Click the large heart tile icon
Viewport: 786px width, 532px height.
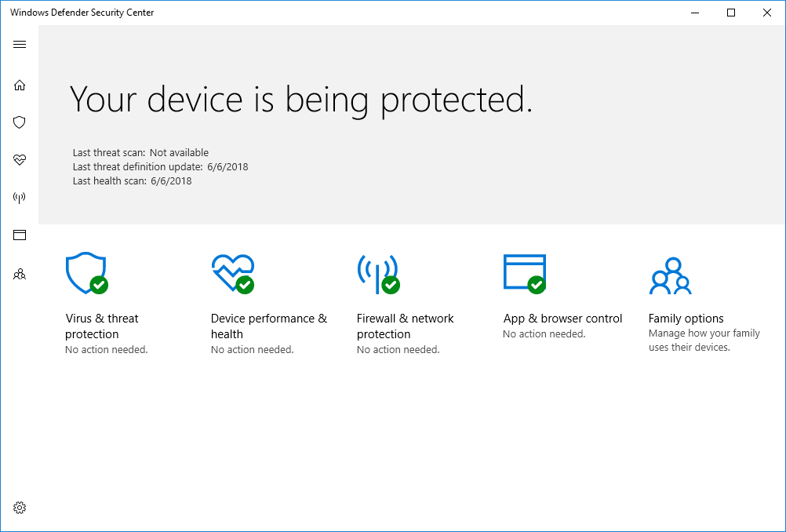(232, 273)
